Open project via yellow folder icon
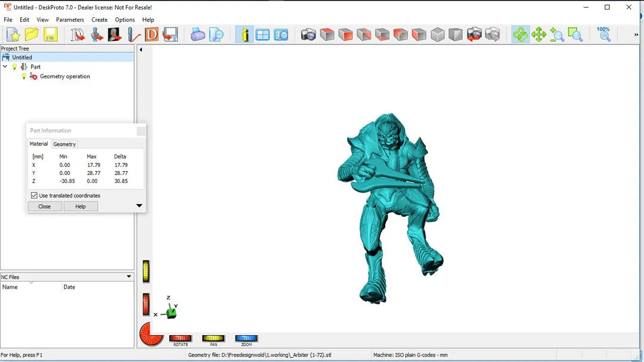This screenshot has height=362, width=644. pyautogui.click(x=32, y=35)
